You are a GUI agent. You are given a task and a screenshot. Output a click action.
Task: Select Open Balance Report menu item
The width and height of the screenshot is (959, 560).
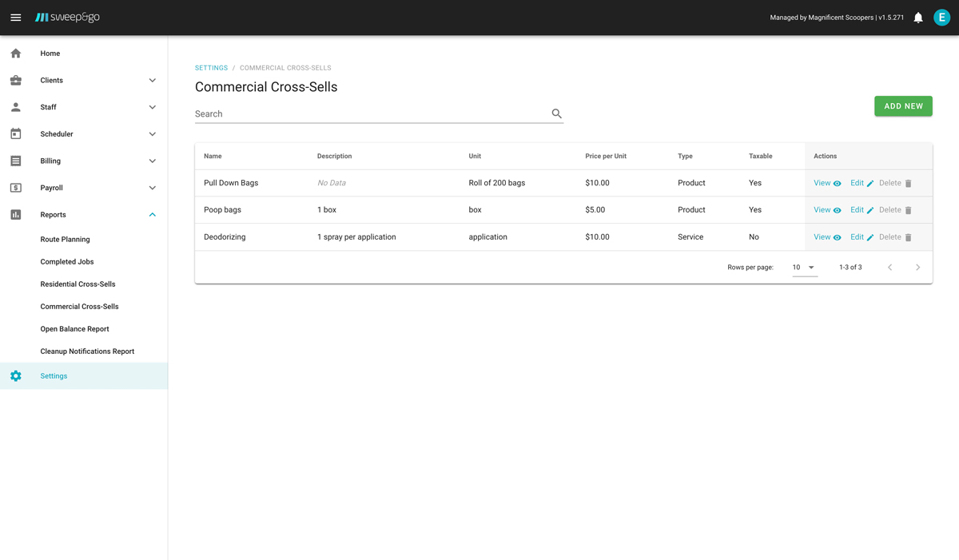[74, 329]
